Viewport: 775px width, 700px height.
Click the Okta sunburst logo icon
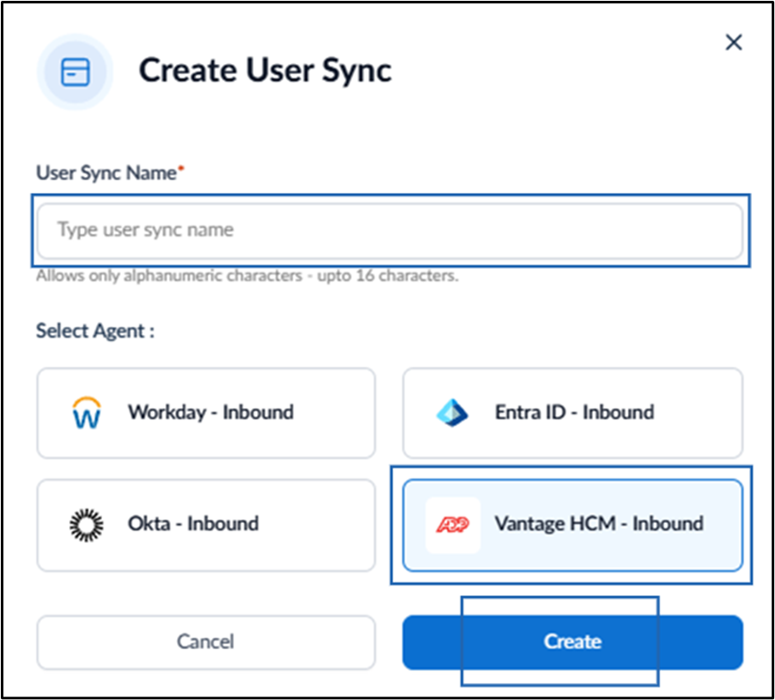tap(87, 525)
